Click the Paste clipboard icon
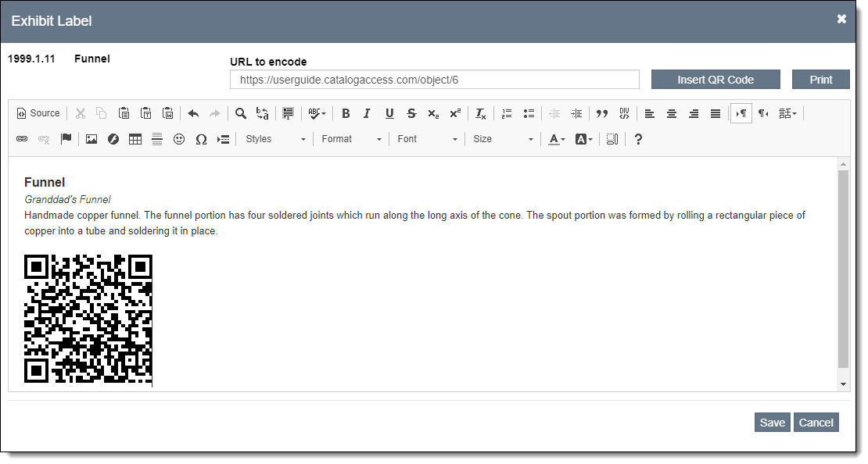 [124, 113]
